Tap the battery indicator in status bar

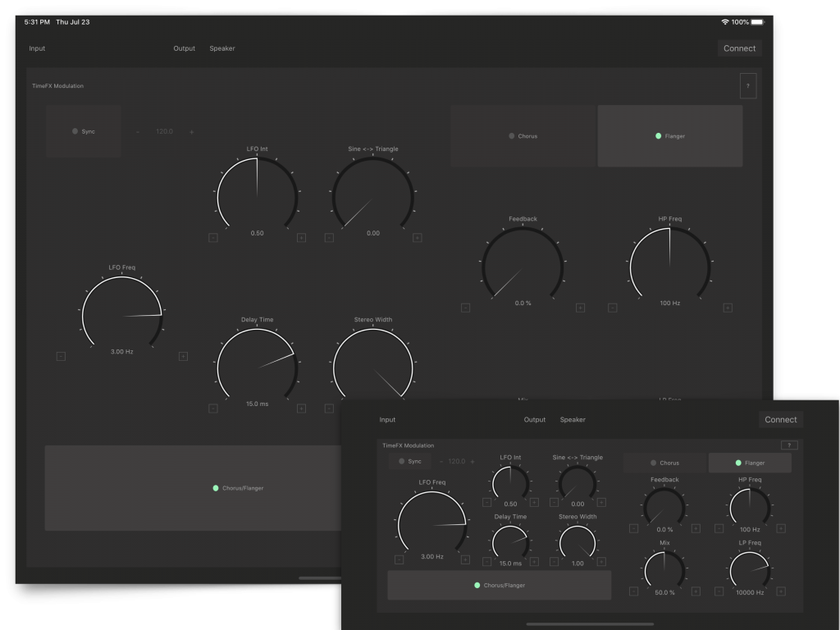[x=756, y=22]
